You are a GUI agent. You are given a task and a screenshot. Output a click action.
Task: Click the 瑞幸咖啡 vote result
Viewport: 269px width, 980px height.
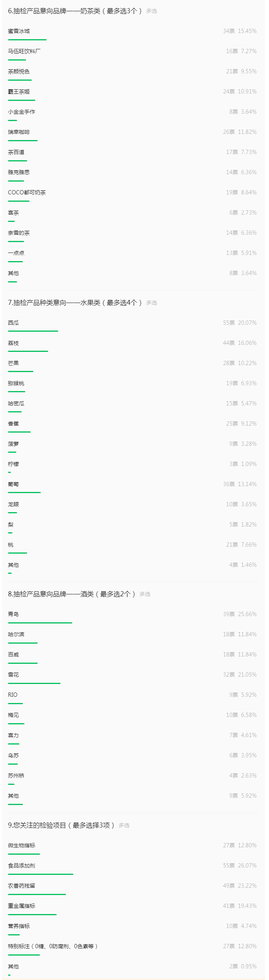(239, 132)
